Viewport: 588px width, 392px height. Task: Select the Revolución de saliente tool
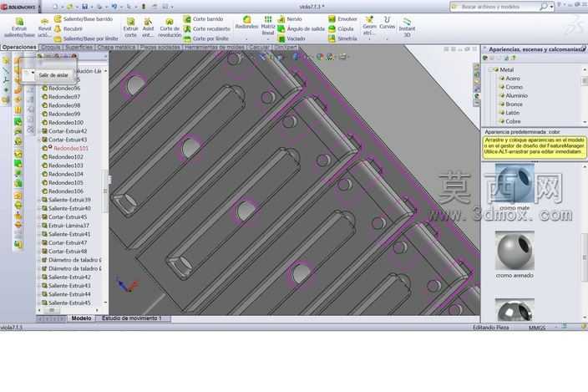[x=44, y=28]
